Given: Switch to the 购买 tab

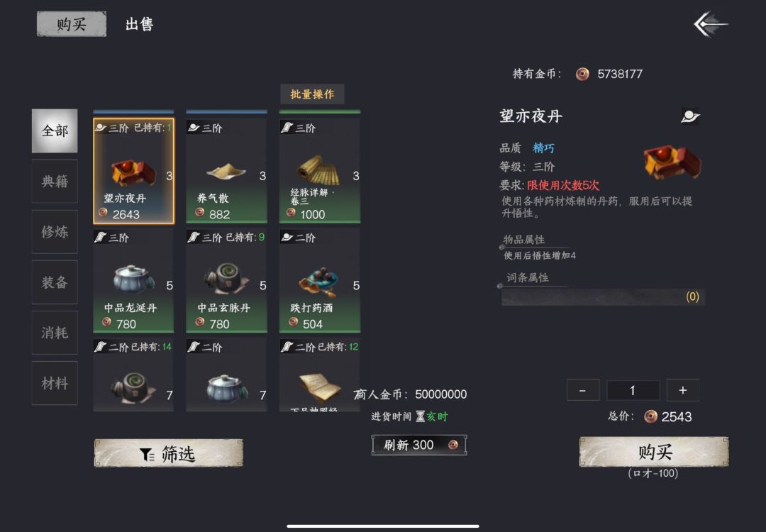Looking at the screenshot, I should 72,24.
